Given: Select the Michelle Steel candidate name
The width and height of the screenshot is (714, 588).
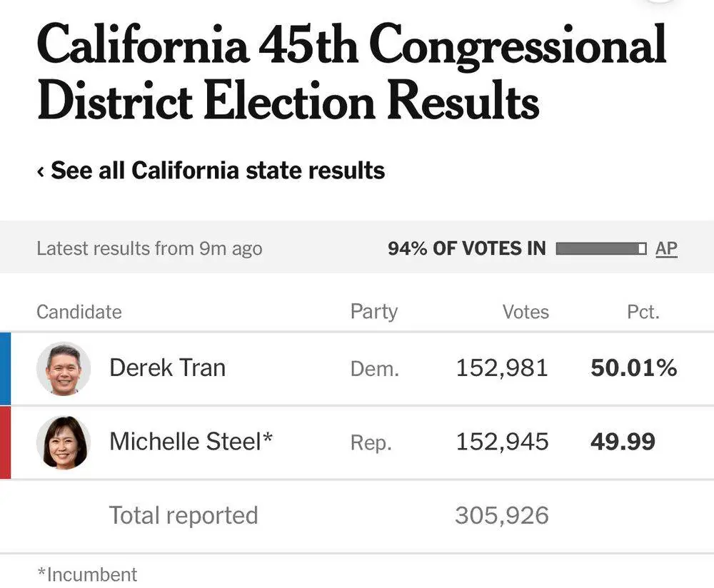Looking at the screenshot, I should (x=191, y=442).
